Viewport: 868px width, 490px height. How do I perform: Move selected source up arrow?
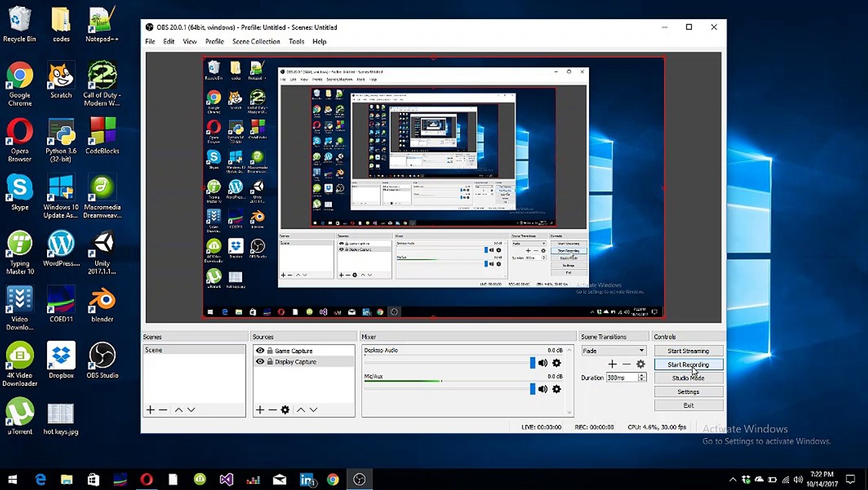coord(301,410)
